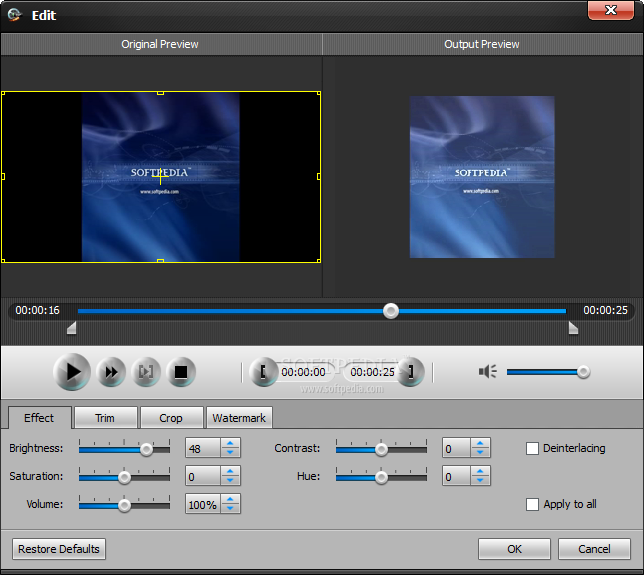
Task: Click the Contrast value field
Action: (456, 448)
